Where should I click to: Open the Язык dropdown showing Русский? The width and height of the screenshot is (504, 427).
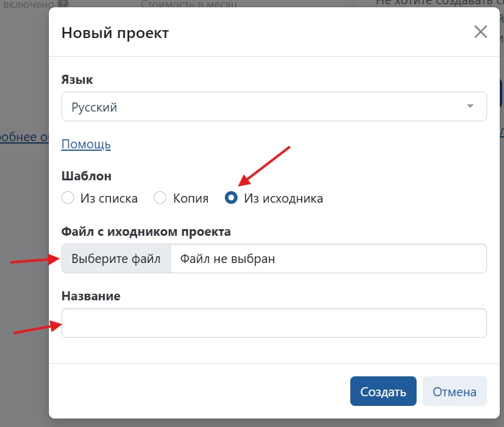265,107
